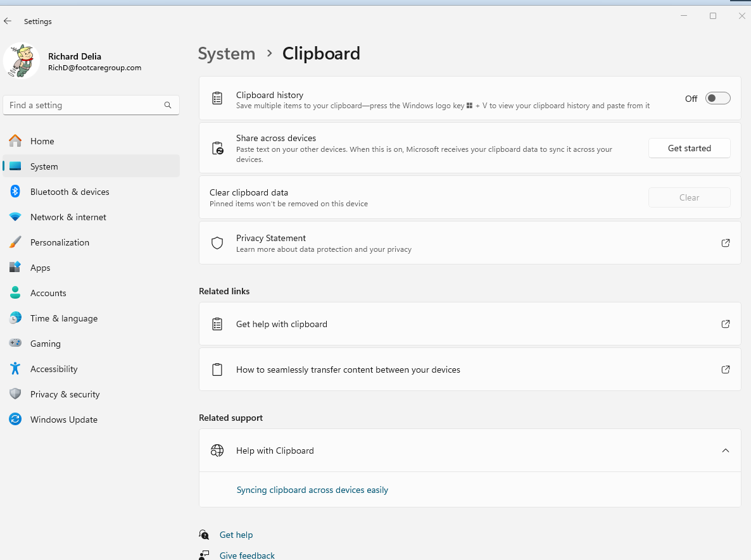
Task: Click the Bluetooth icon in sidebar
Action: [15, 192]
